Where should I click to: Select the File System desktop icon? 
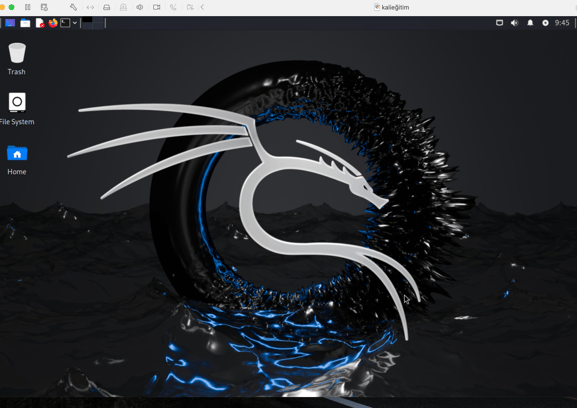pyautogui.click(x=17, y=109)
